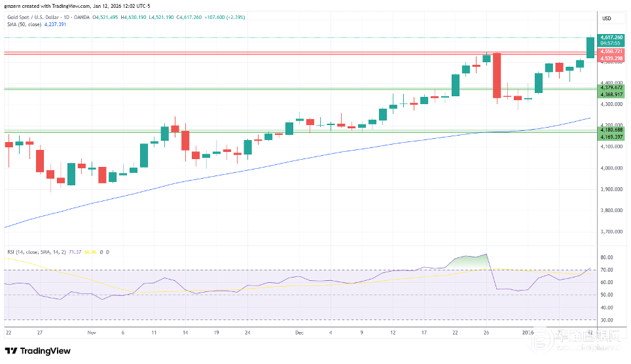
Task: Click the green 4,180.688 support price label
Action: pos(611,130)
